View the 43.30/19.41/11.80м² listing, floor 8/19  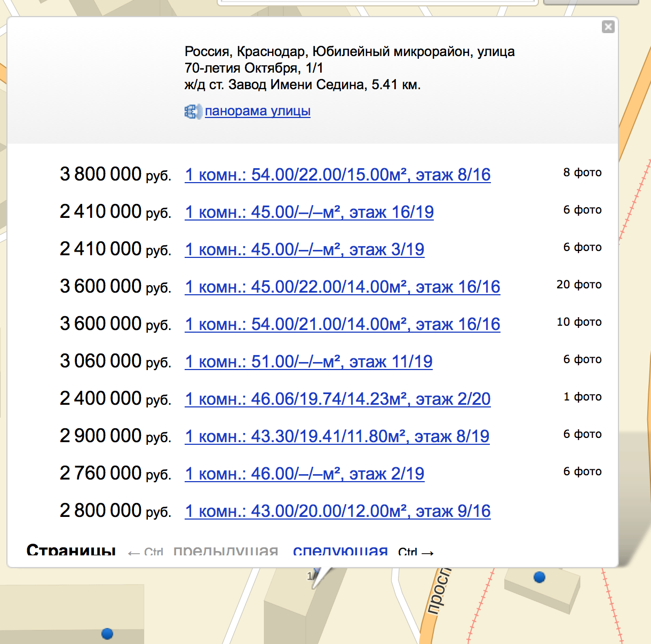click(x=337, y=436)
